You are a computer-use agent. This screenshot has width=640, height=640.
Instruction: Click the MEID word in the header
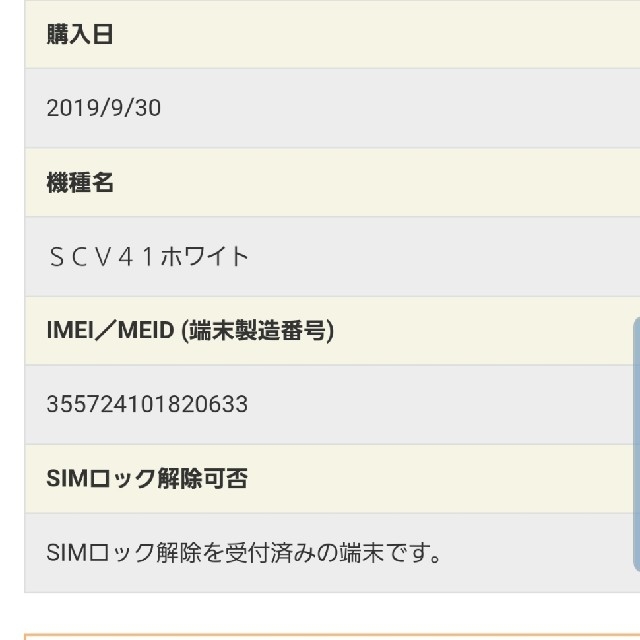[x=146, y=330]
